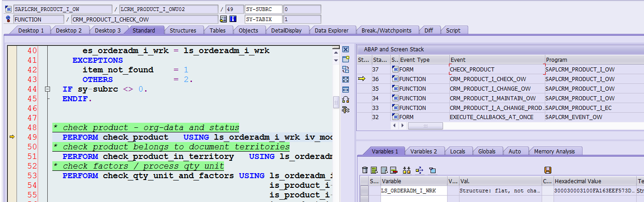Click source icon in stack row 37 CHECK_PRODUCT
This screenshot has height=202, width=644.
pos(395,69)
